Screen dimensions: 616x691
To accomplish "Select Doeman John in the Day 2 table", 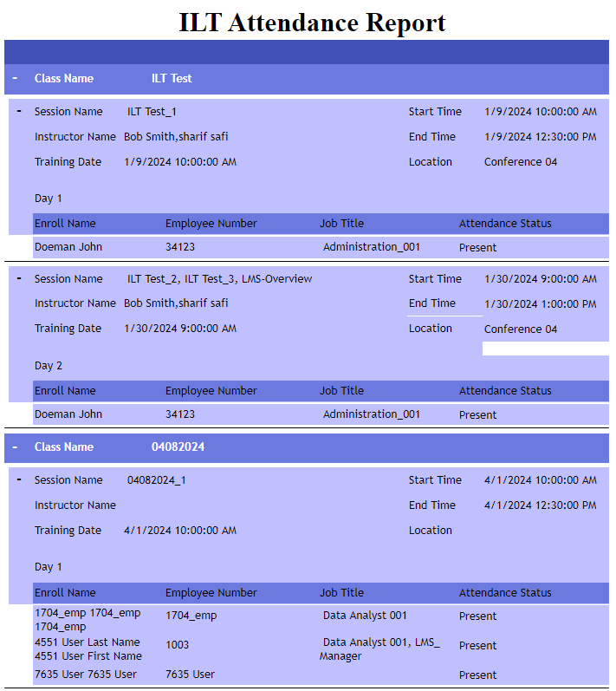I will pyautogui.click(x=68, y=414).
